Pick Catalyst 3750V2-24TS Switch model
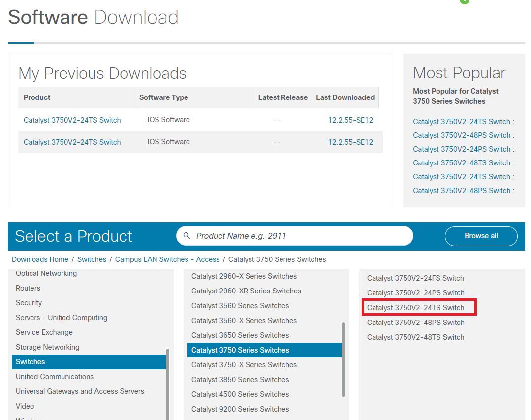Screen dimensions: 531x420 (416, 308)
